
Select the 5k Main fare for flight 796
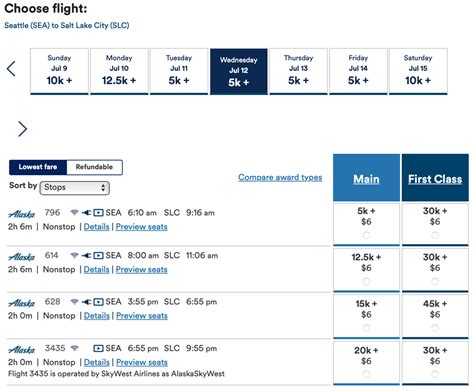tap(366, 235)
